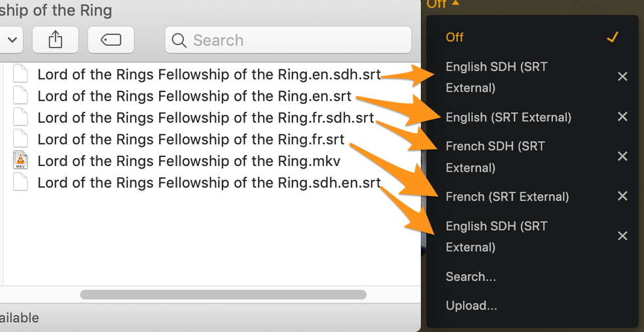Select the Off subtitle option
Screen dimensions: 644x332
(x=455, y=37)
